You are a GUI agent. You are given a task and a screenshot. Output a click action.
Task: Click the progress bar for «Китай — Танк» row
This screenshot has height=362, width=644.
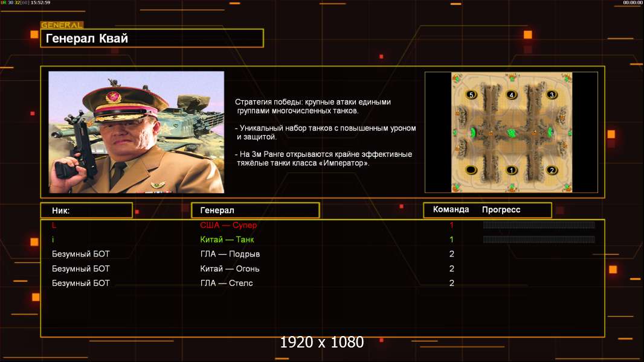tap(539, 240)
